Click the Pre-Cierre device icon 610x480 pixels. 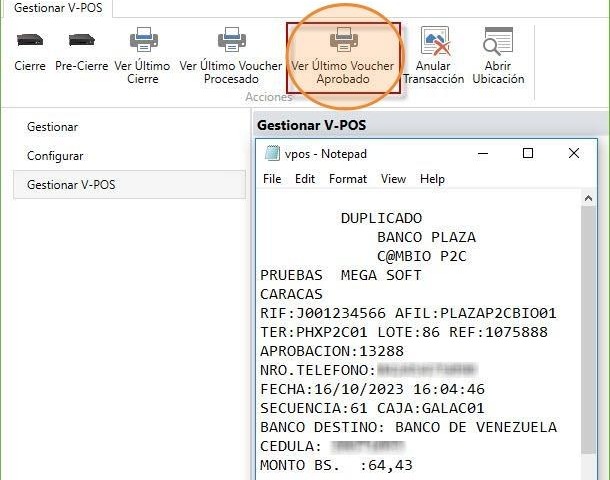tap(82, 40)
